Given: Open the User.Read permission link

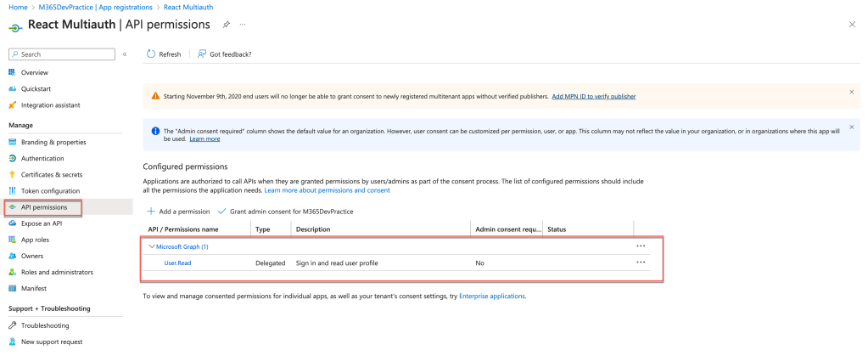Looking at the screenshot, I should 177,263.
